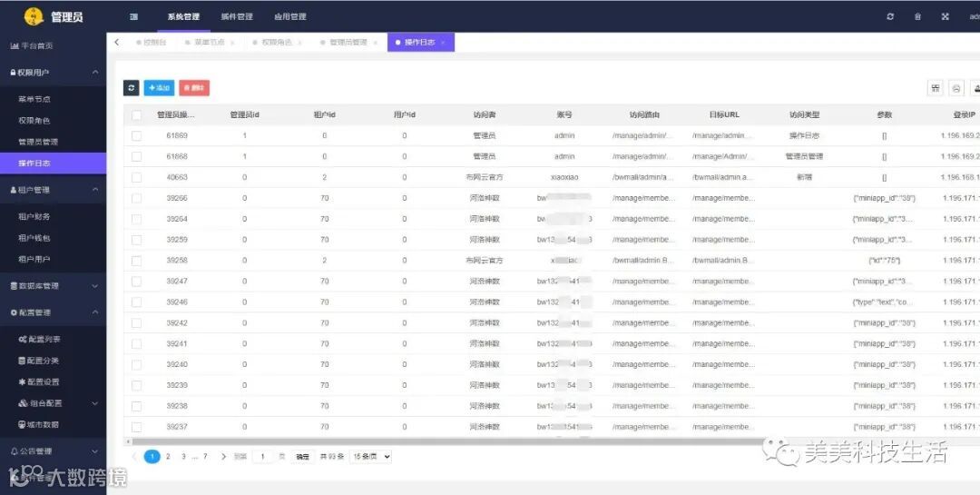Close the 菜单节点 tab
Viewport: 980px width, 495px height.
point(232,43)
